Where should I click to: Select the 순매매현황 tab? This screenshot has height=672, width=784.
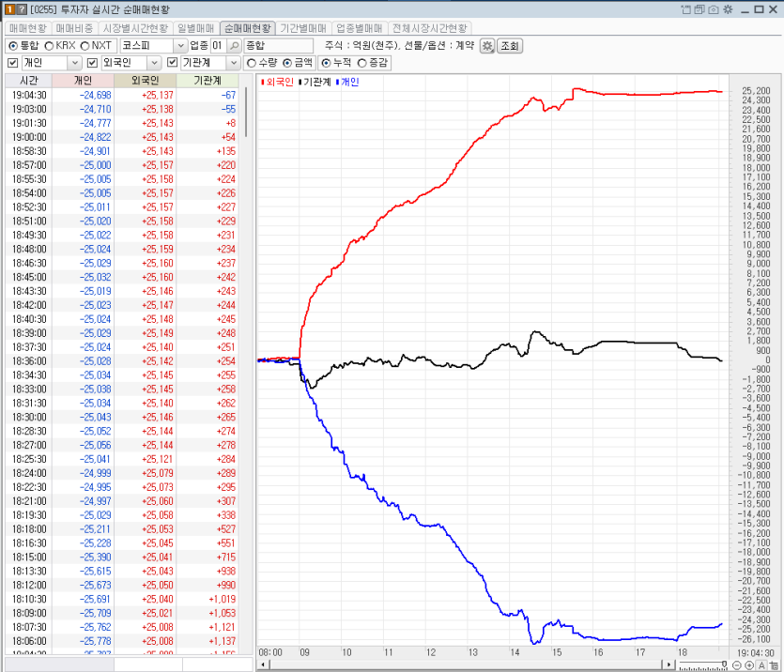point(248,28)
